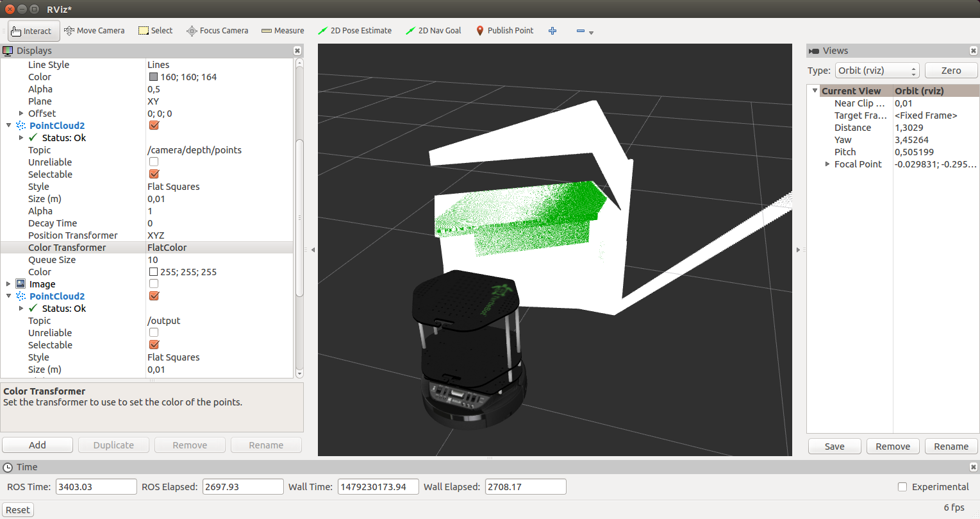Disable the /camera/depth/points PointCloud2 display

pyautogui.click(x=154, y=125)
